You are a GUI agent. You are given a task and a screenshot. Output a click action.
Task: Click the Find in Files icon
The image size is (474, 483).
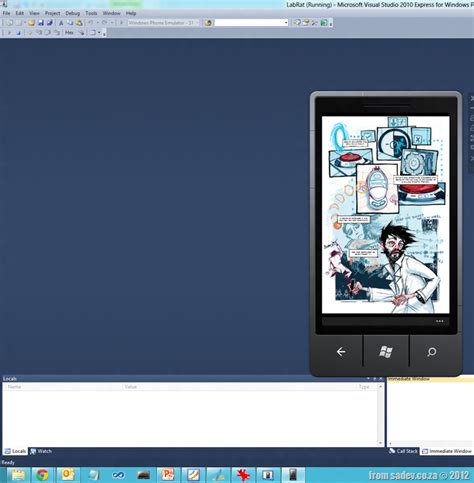[208, 23]
